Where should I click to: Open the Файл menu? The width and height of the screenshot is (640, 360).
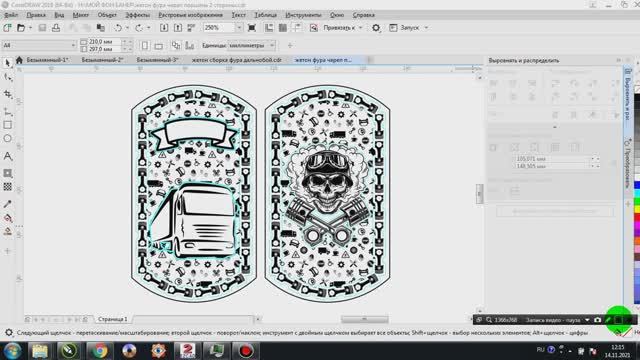11,15
